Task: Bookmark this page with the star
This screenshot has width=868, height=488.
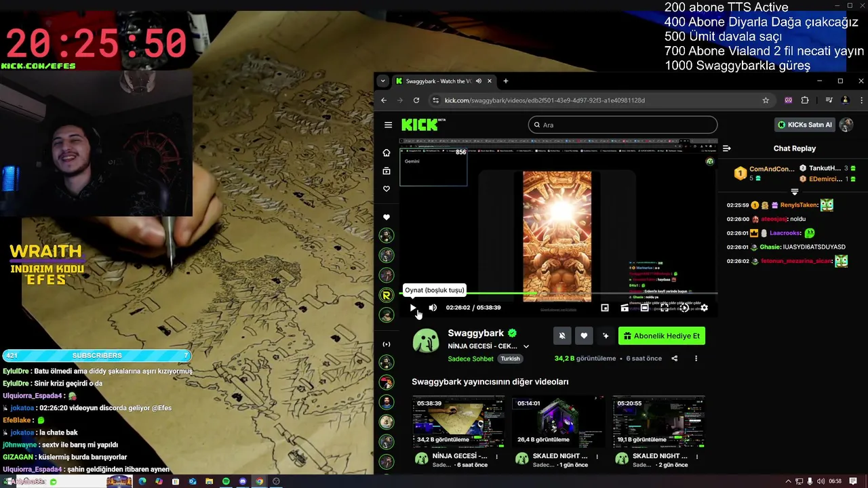Action: pyautogui.click(x=766, y=100)
